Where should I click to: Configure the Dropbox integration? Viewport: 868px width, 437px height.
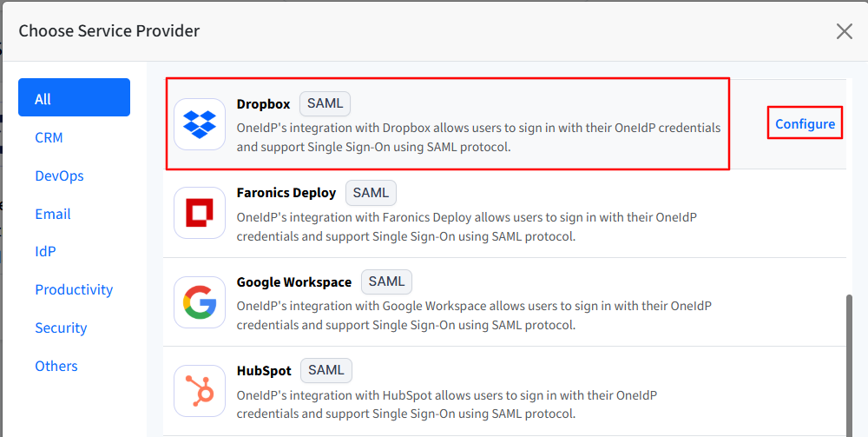pyautogui.click(x=805, y=124)
